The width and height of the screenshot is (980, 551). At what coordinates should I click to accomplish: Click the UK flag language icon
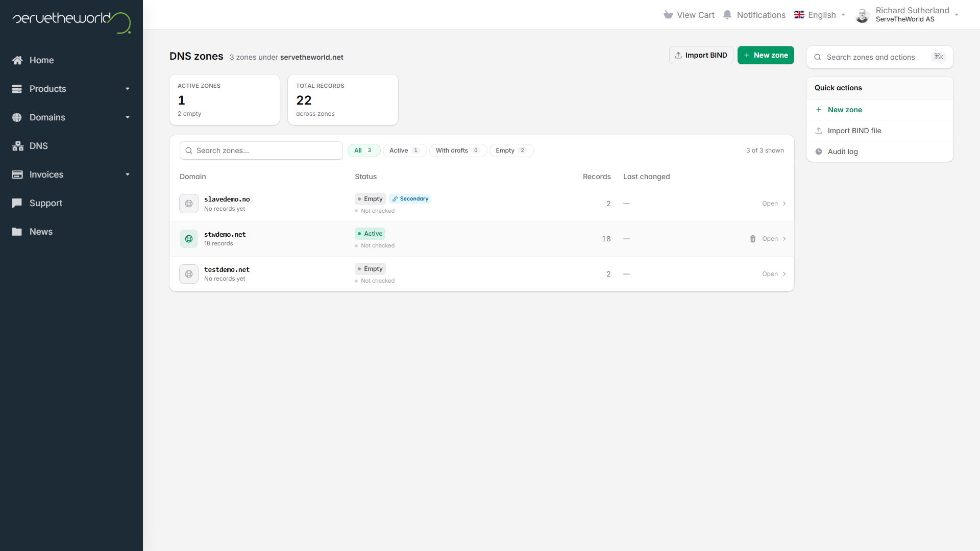pos(799,15)
